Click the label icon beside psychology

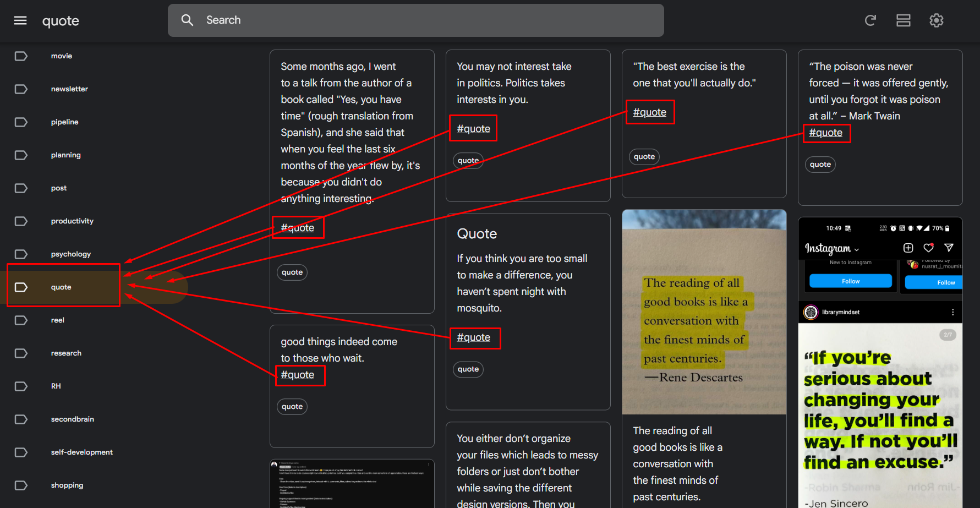21,254
